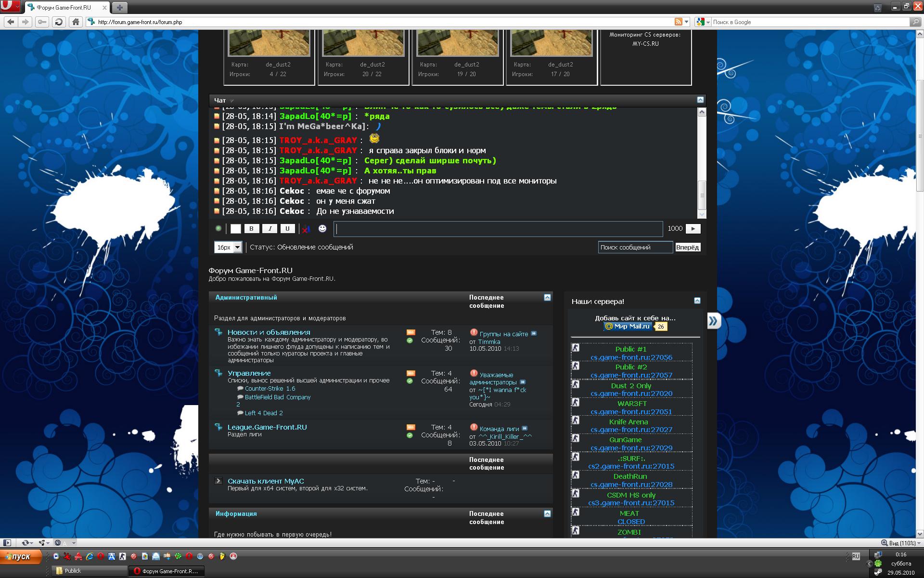Screen dimensions: 924x578
Task: Open the chat smiley picker
Action: [x=322, y=229]
